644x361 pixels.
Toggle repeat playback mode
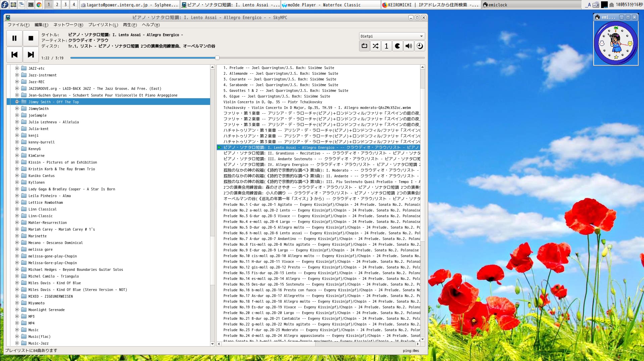364,46
